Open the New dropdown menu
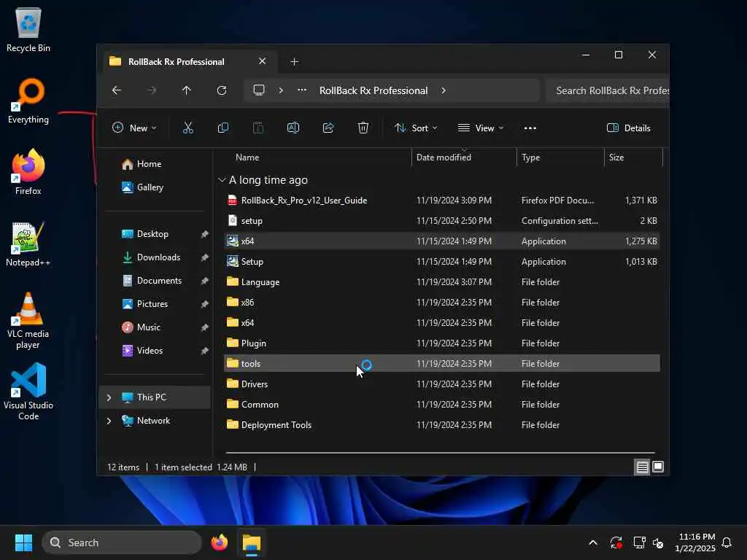 coord(134,128)
